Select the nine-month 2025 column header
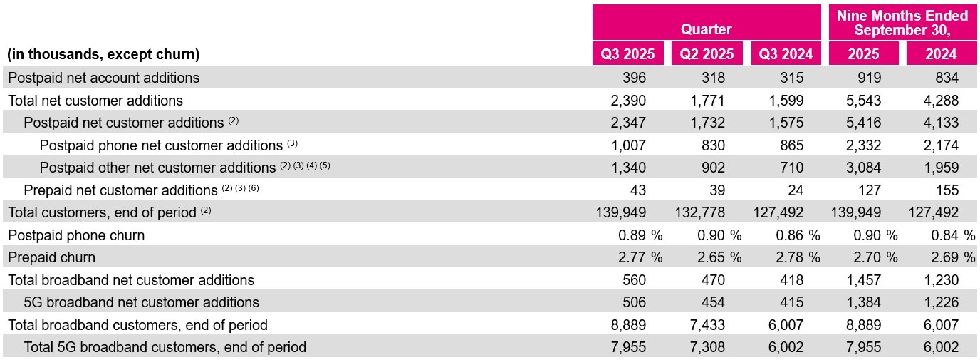Viewport: 980px width, 360px height. click(x=863, y=54)
